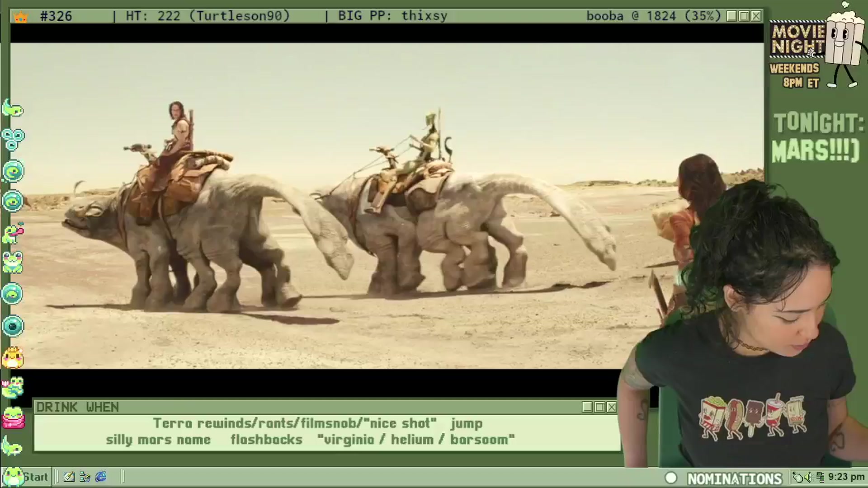Click the Show Desktop quick launch icon
This screenshot has height=488, width=868.
(x=69, y=477)
